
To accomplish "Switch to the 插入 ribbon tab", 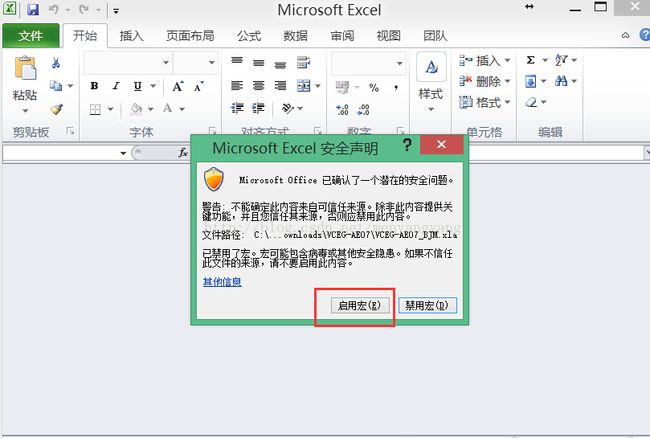I will click(132, 36).
